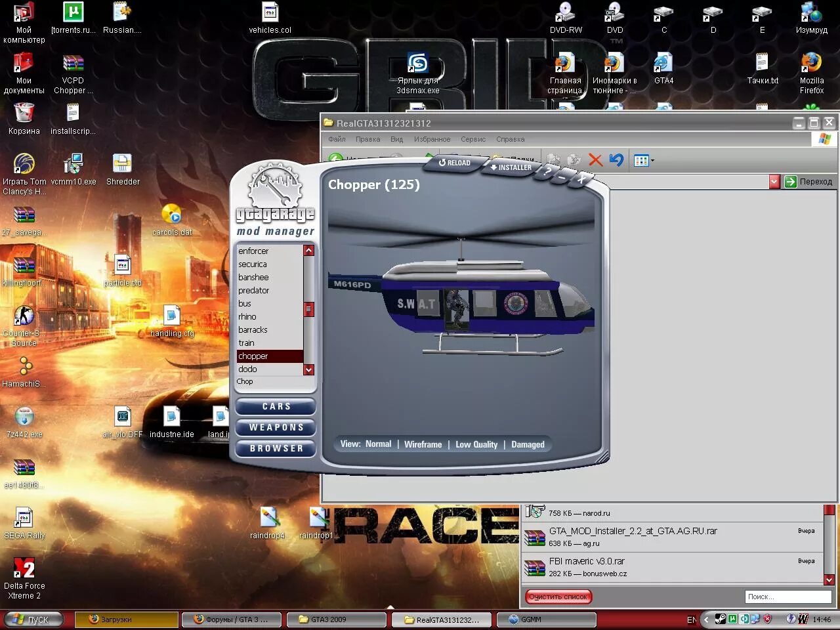Image resolution: width=840 pixels, height=630 pixels.
Task: Select banshee in vehicle list
Action: pyautogui.click(x=270, y=278)
